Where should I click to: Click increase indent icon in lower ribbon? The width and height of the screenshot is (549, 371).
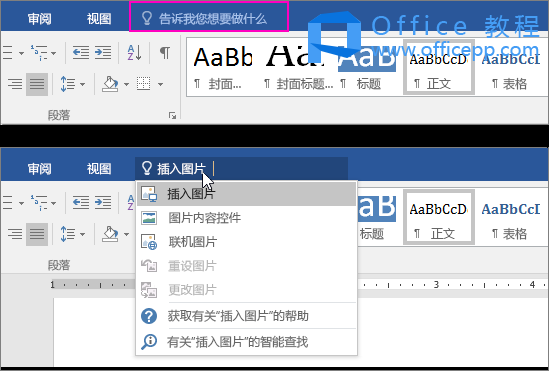pos(103,203)
